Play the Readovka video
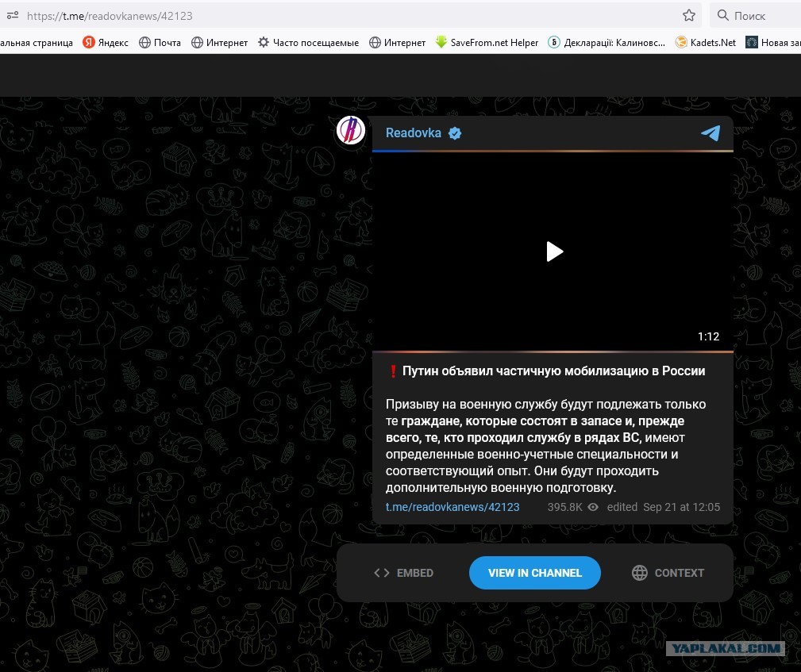 coord(554,252)
